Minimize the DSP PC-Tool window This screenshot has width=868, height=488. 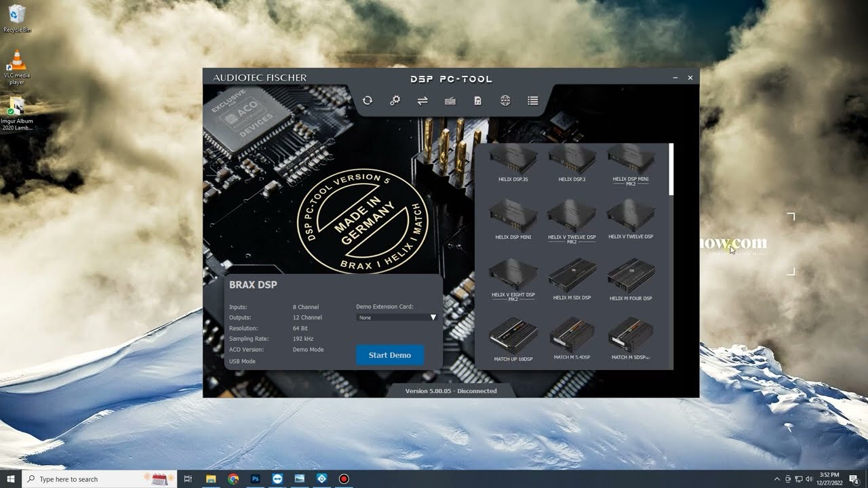[675, 78]
